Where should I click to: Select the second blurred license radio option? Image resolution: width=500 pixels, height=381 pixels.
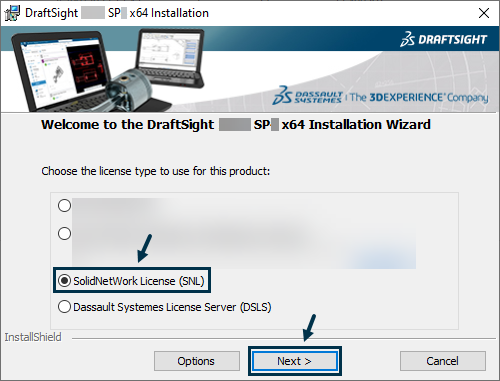[x=64, y=233]
